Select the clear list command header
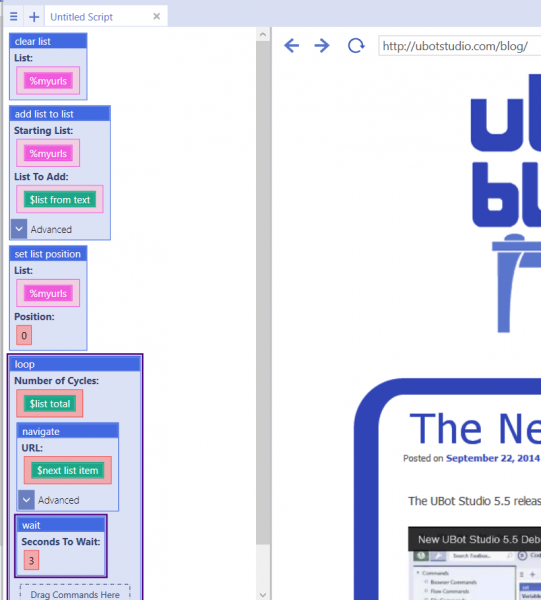This screenshot has height=600, width=541. 48,41
